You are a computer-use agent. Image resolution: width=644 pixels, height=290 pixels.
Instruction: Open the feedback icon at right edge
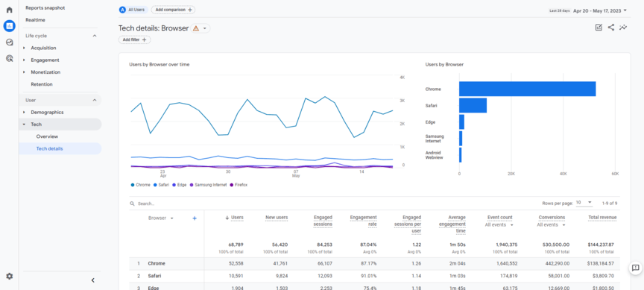click(x=635, y=268)
